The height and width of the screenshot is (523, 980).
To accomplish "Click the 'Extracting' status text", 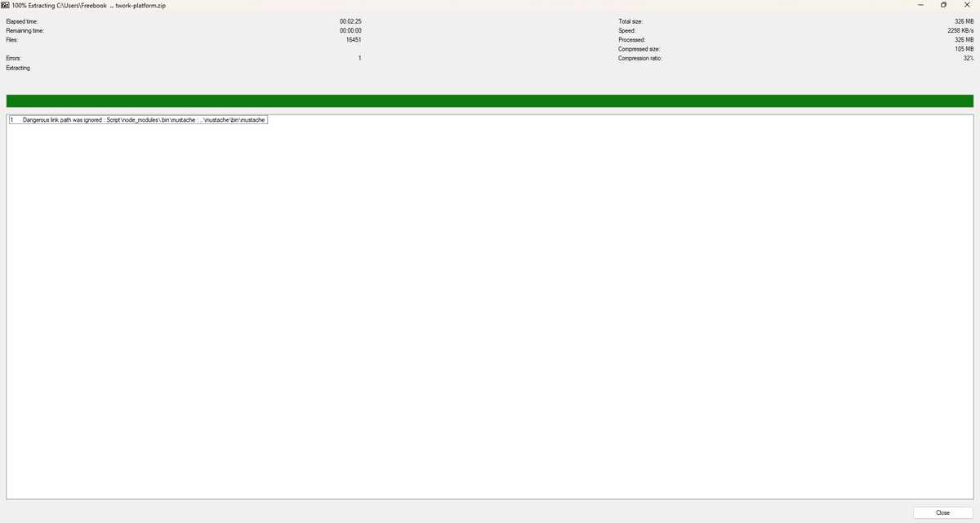I will pos(18,68).
